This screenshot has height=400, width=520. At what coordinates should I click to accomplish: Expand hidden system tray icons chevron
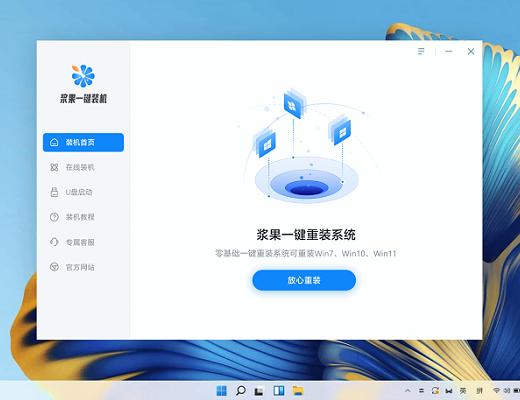[407, 391]
